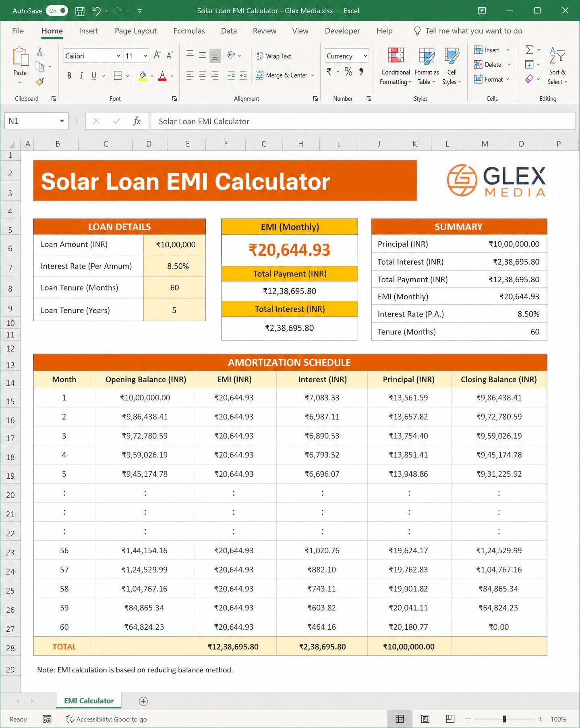
Task: Toggle Underline formatting
Action: tap(94, 75)
